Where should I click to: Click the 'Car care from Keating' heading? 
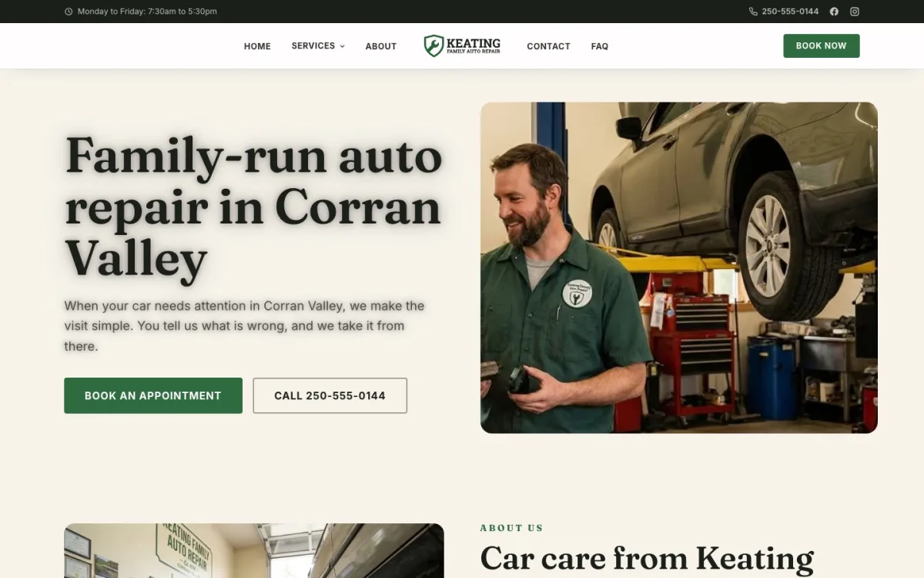point(647,559)
